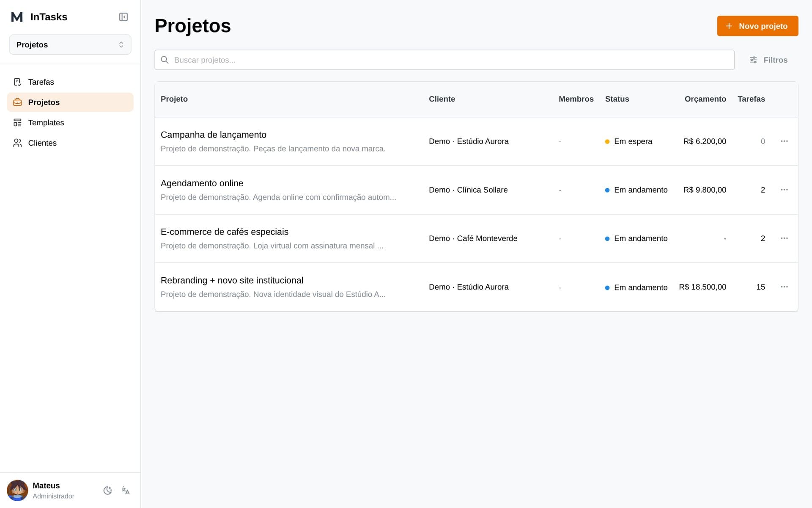812x508 pixels.
Task: Open Agendamento online project
Action: tap(202, 183)
